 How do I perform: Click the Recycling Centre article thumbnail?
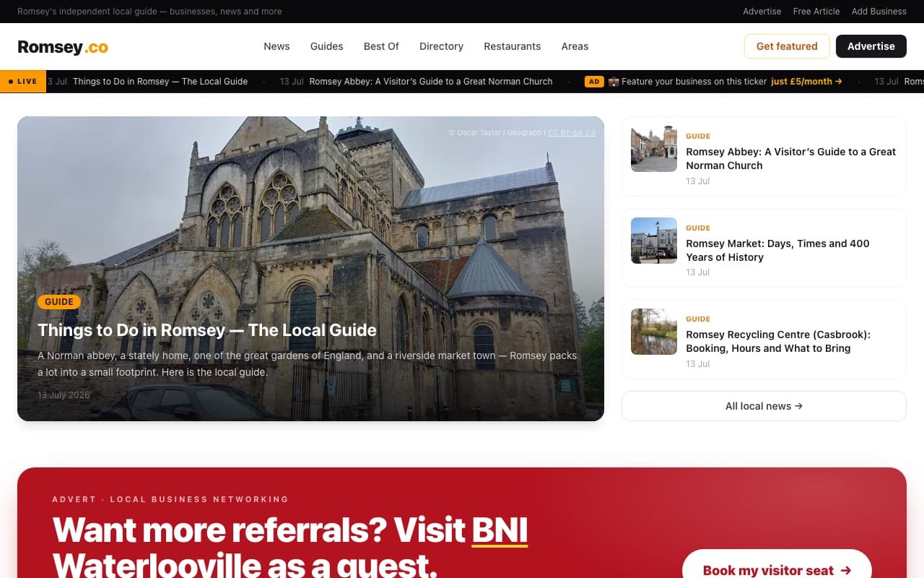point(654,332)
